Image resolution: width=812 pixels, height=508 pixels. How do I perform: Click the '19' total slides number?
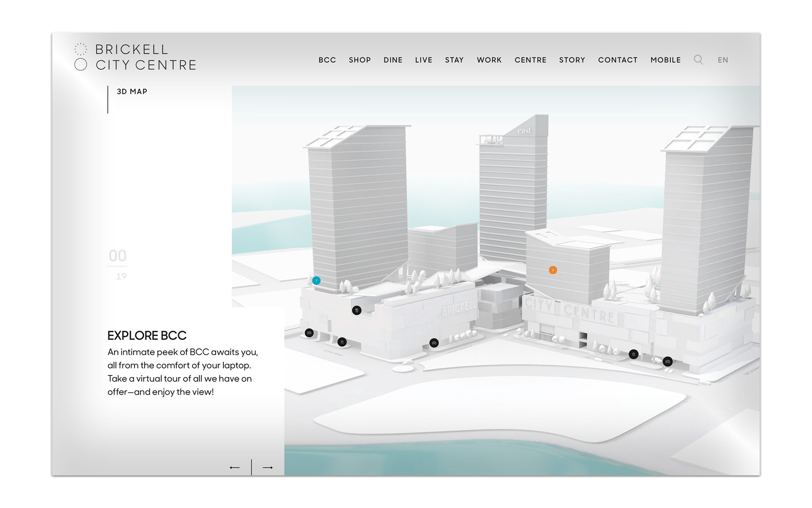tap(121, 276)
